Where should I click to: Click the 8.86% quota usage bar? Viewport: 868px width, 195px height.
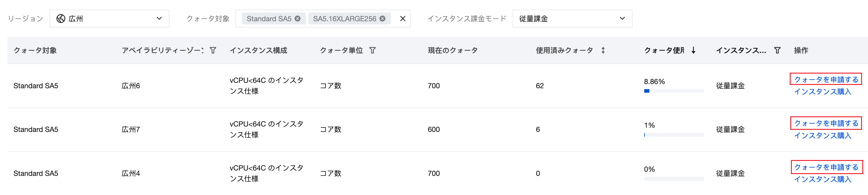(x=674, y=91)
